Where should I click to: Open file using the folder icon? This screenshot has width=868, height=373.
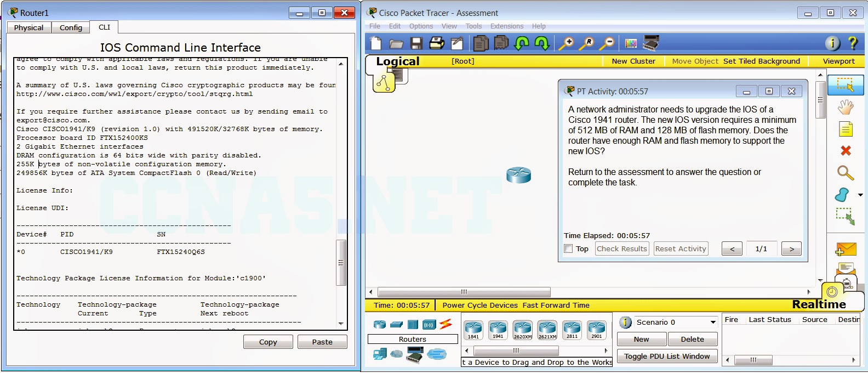pyautogui.click(x=396, y=44)
